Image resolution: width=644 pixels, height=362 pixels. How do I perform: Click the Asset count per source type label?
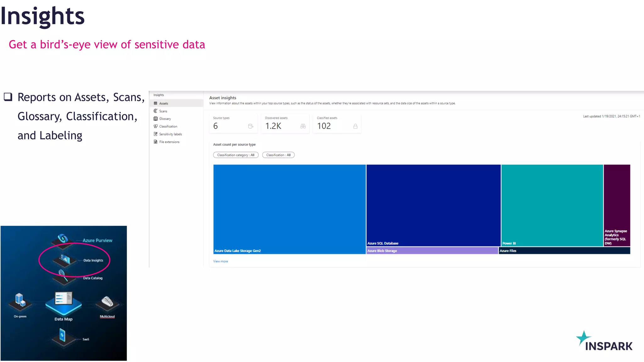pyautogui.click(x=234, y=145)
